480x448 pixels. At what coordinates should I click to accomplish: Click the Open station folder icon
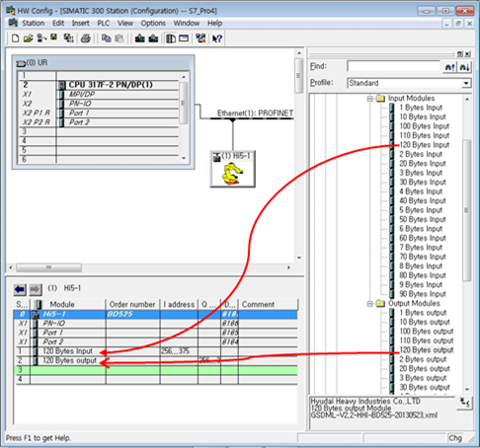point(29,38)
